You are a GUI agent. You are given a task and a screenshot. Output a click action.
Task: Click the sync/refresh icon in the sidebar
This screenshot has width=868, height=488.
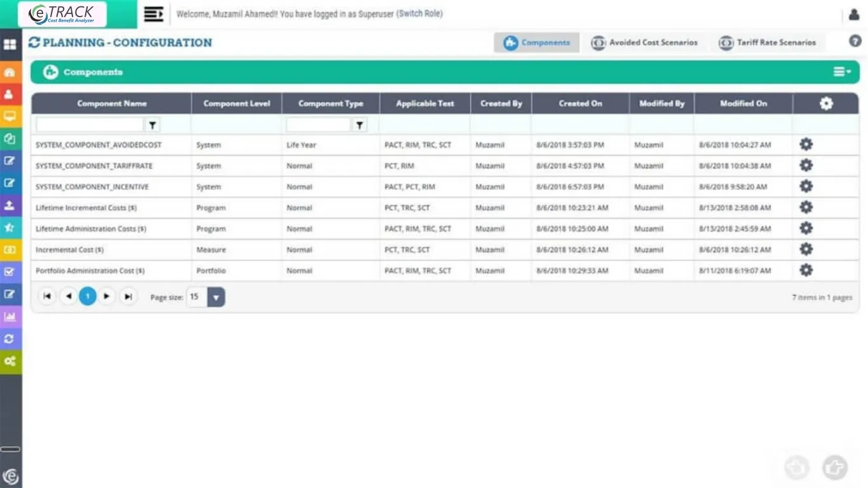click(10, 337)
